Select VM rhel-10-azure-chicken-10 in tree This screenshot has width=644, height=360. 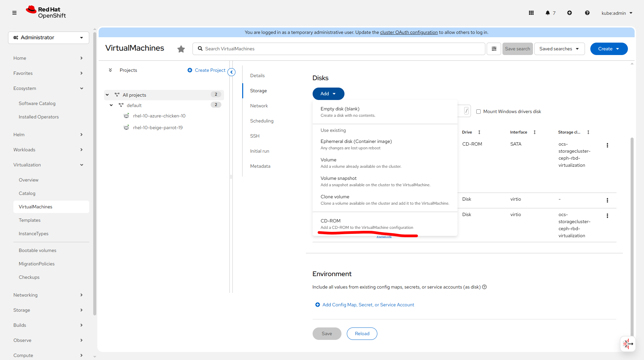[x=159, y=116]
